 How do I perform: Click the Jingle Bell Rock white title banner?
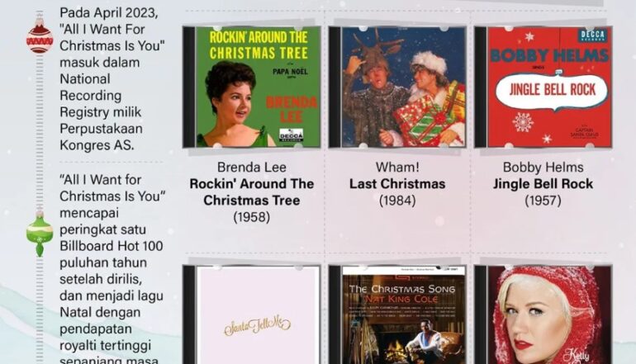tap(551, 91)
